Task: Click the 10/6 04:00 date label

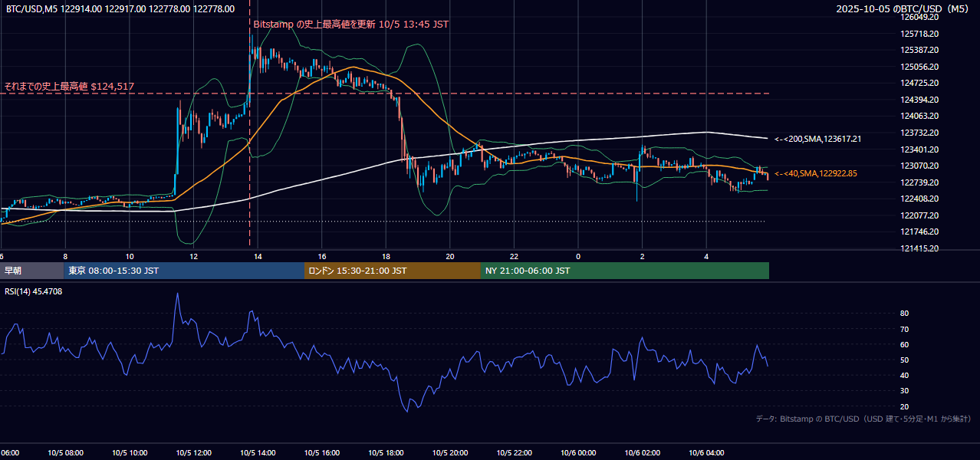Action: (706, 453)
